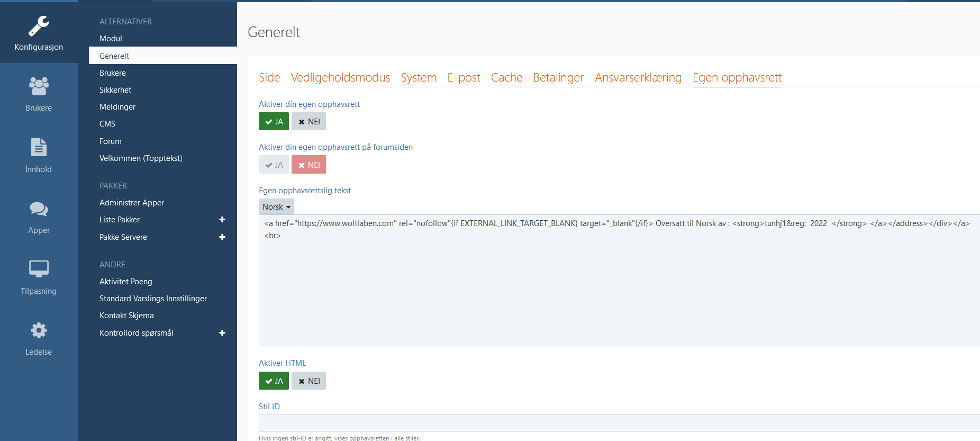The width and height of the screenshot is (980, 441).
Task: Click the plus icon beside Liste Pakker
Action: click(x=222, y=220)
